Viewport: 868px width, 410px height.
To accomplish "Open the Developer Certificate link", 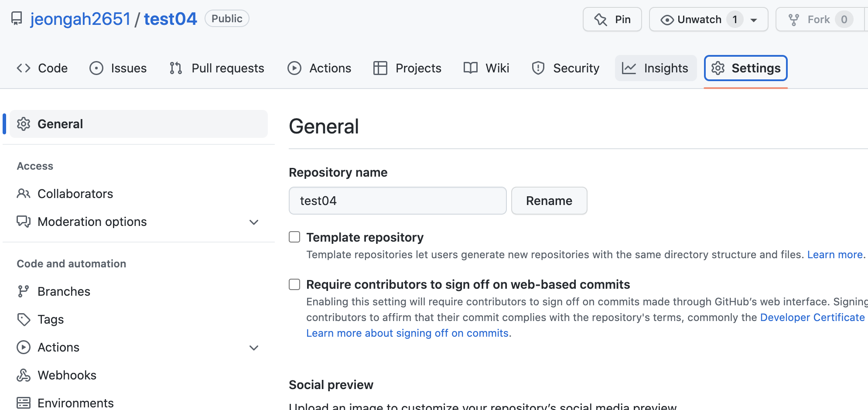I will tap(812, 318).
